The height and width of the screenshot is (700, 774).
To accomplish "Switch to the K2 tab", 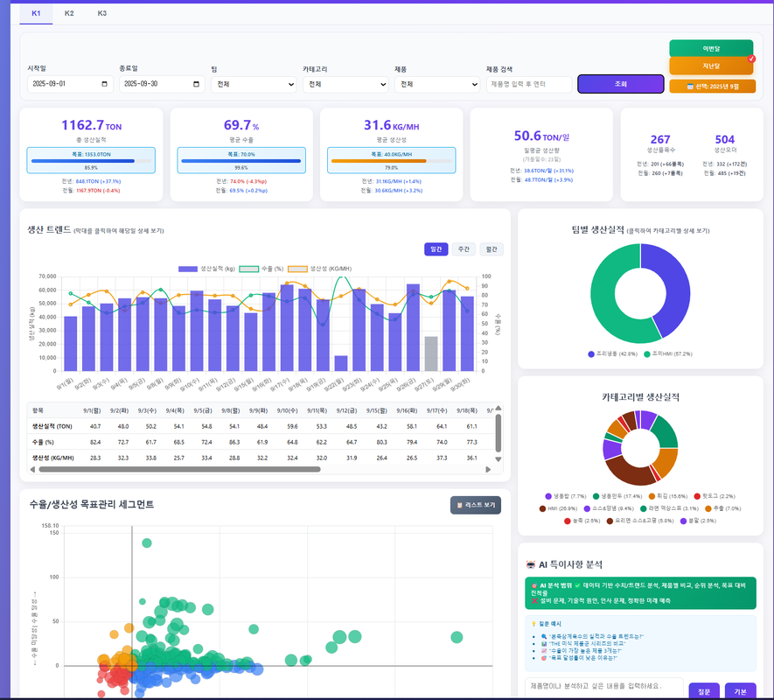I will point(69,13).
